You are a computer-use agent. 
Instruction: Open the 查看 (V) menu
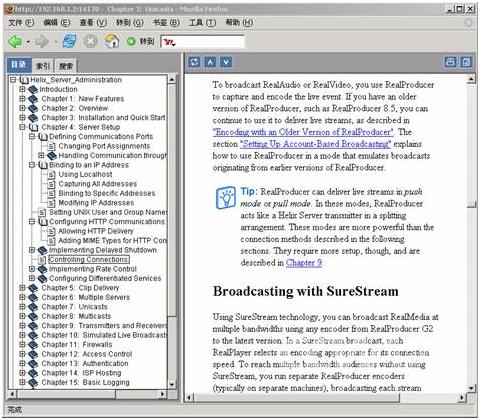tap(93, 23)
